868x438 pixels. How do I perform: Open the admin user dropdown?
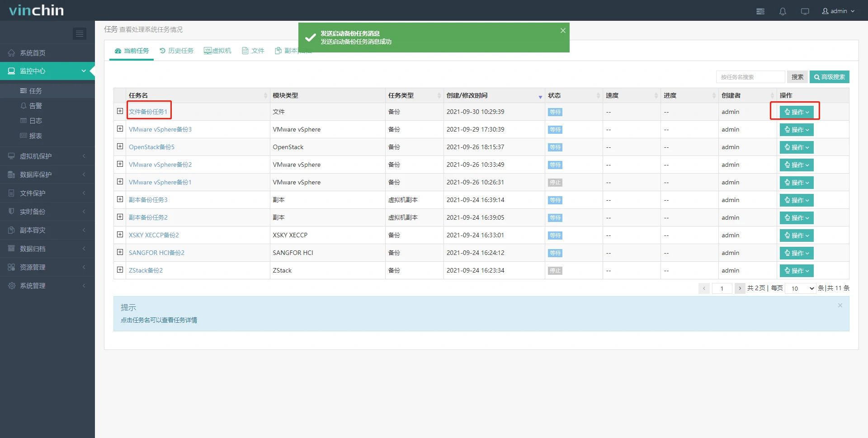click(x=838, y=11)
